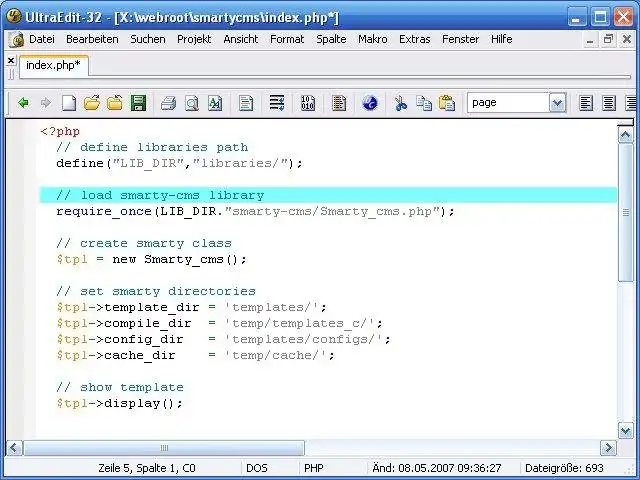Viewport: 640px width, 480px height.
Task: Click the document page icon next to the font icon
Action: [246, 103]
